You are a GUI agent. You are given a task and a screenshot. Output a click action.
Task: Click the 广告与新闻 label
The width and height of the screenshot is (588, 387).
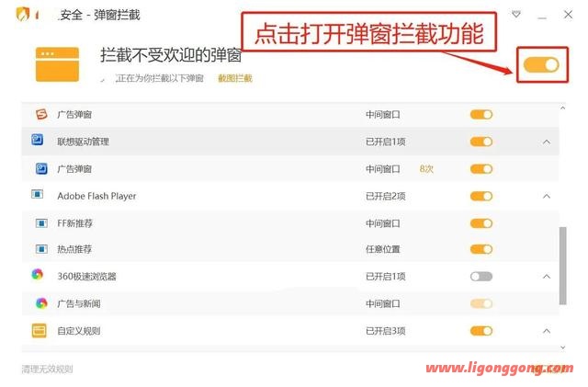[79, 303]
